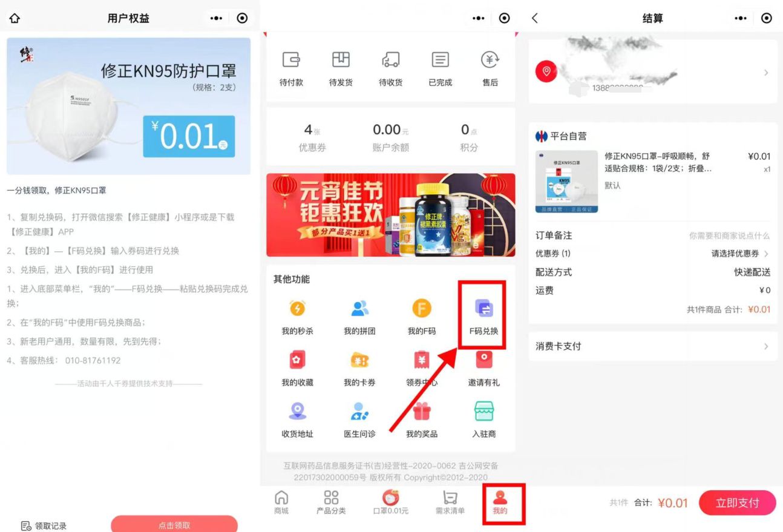Switch to the 商城 tab

click(x=281, y=502)
